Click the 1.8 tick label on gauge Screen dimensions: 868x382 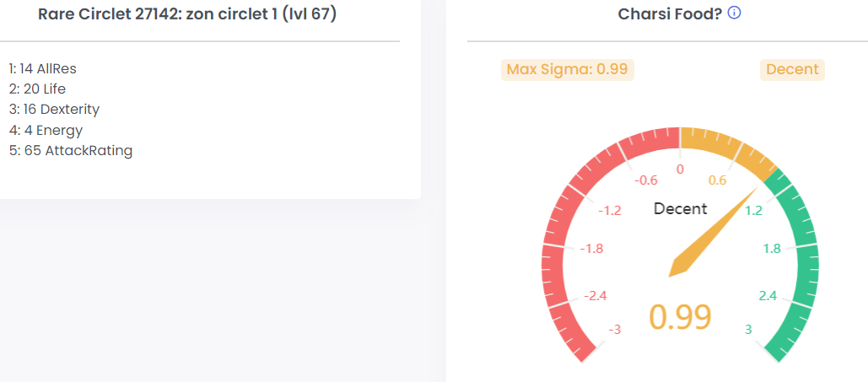coord(772,249)
